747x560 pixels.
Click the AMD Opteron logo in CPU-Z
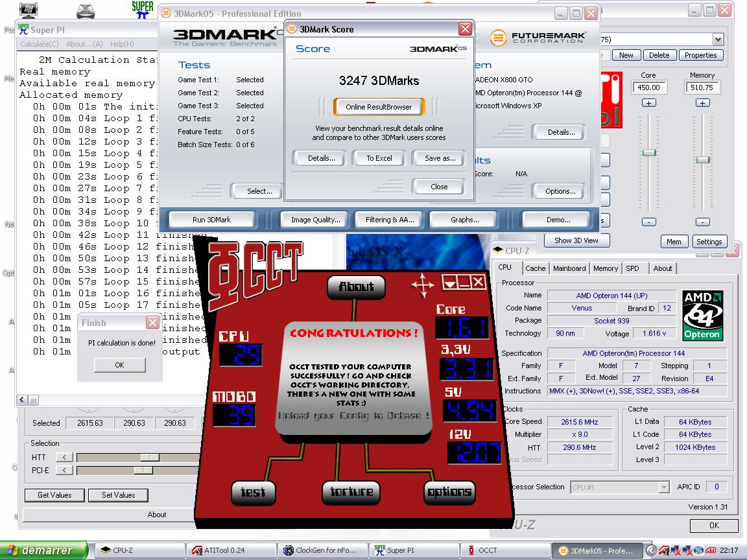pyautogui.click(x=703, y=316)
